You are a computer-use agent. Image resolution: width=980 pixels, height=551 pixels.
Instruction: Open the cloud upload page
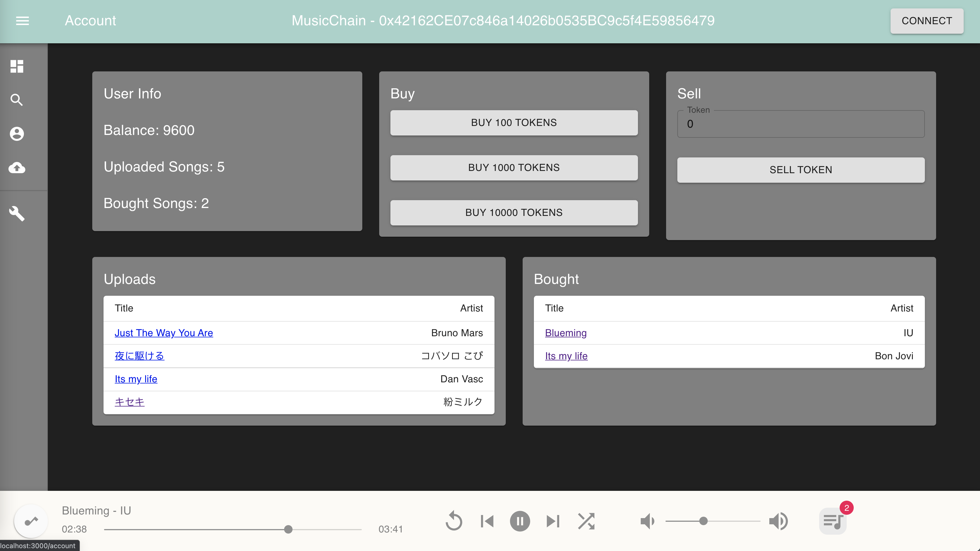click(17, 167)
